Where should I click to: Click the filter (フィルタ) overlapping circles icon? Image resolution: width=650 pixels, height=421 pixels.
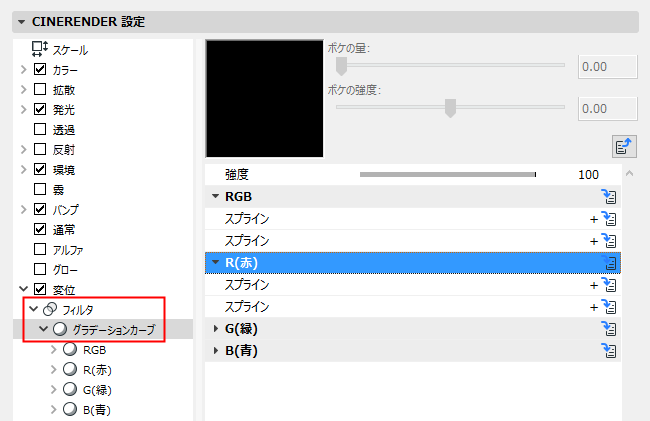coord(50,309)
